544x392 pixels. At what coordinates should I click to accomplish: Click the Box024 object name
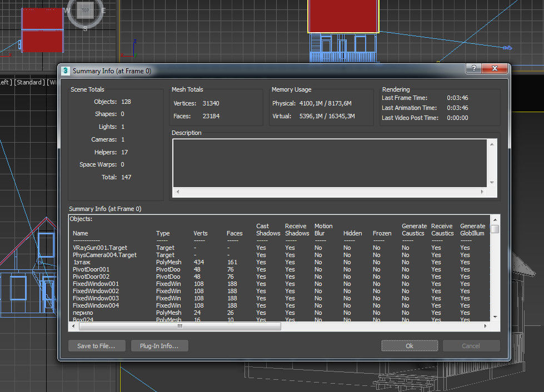point(83,319)
